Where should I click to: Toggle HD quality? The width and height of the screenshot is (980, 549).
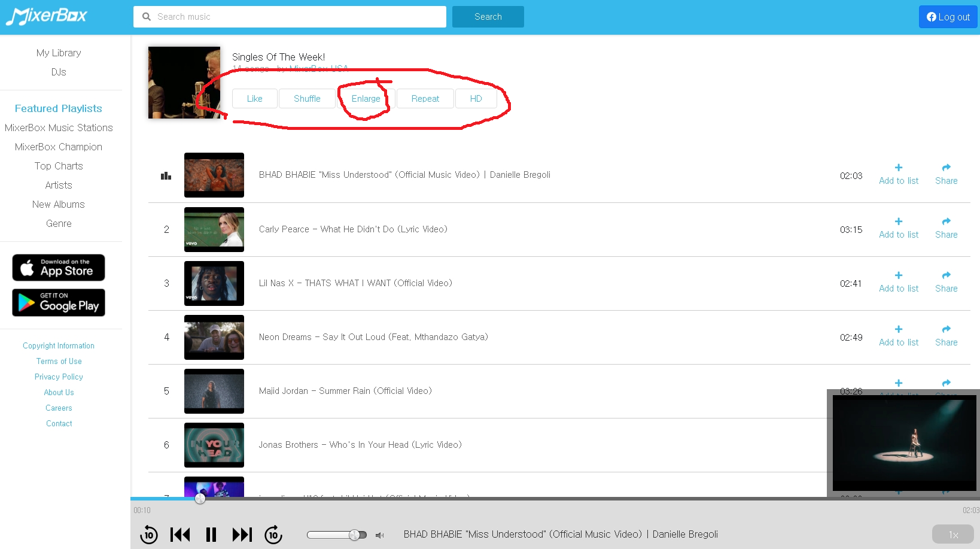476,99
